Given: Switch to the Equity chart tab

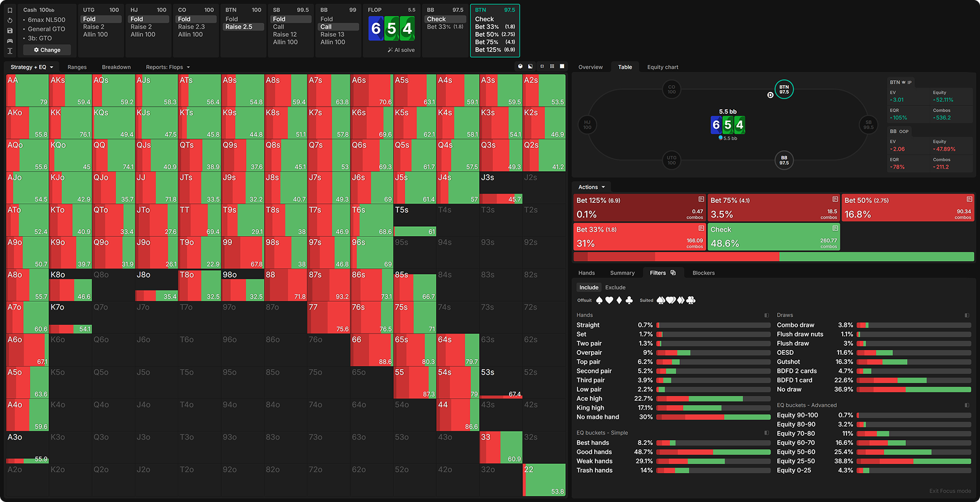Looking at the screenshot, I should (662, 67).
